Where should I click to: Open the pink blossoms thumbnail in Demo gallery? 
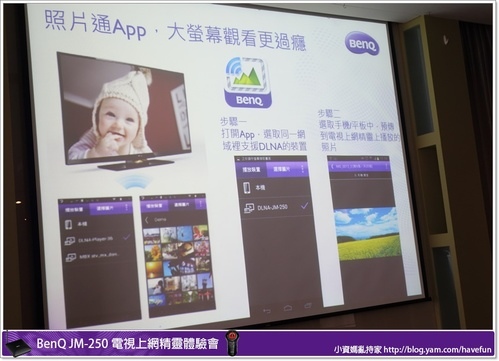201,248
